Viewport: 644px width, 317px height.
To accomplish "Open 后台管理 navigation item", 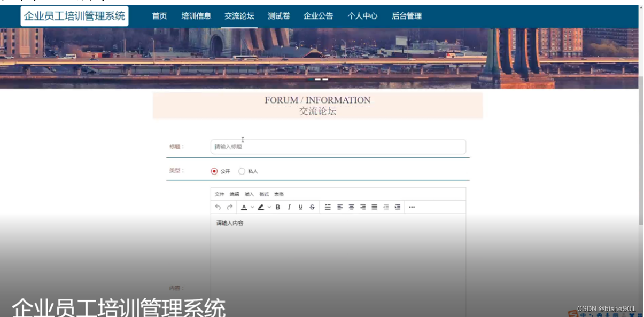I will pyautogui.click(x=407, y=16).
